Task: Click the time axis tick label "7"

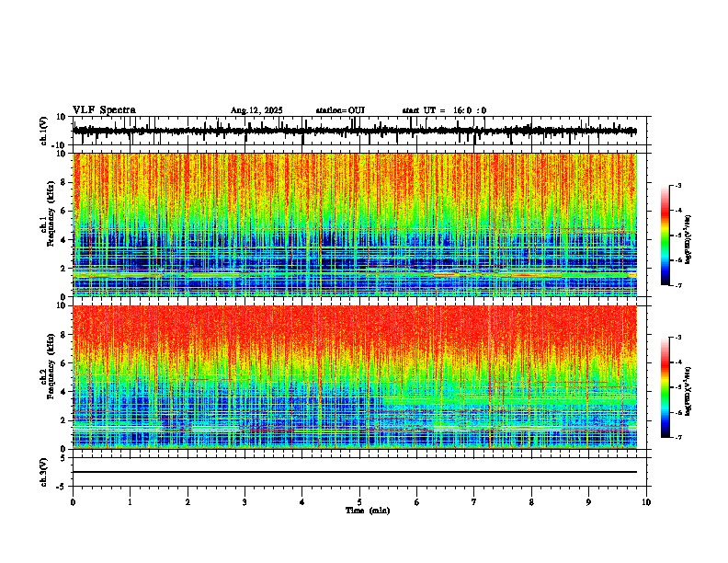Action: pos(474,502)
